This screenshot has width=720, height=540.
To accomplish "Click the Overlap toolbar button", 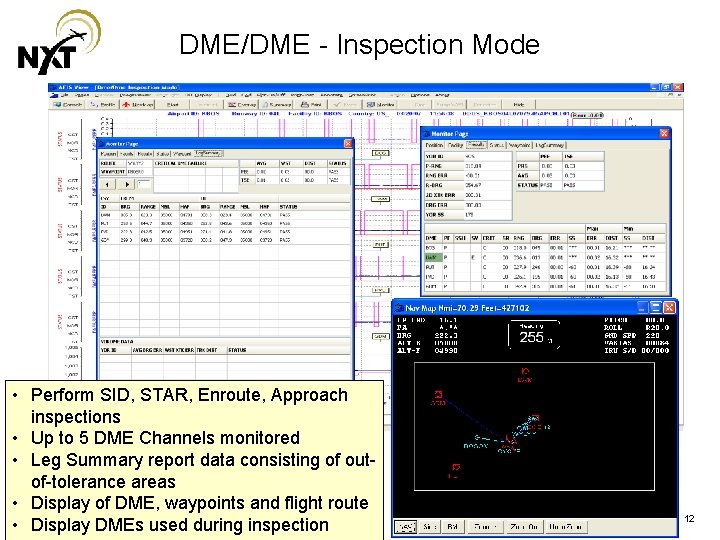I will (x=242, y=105).
